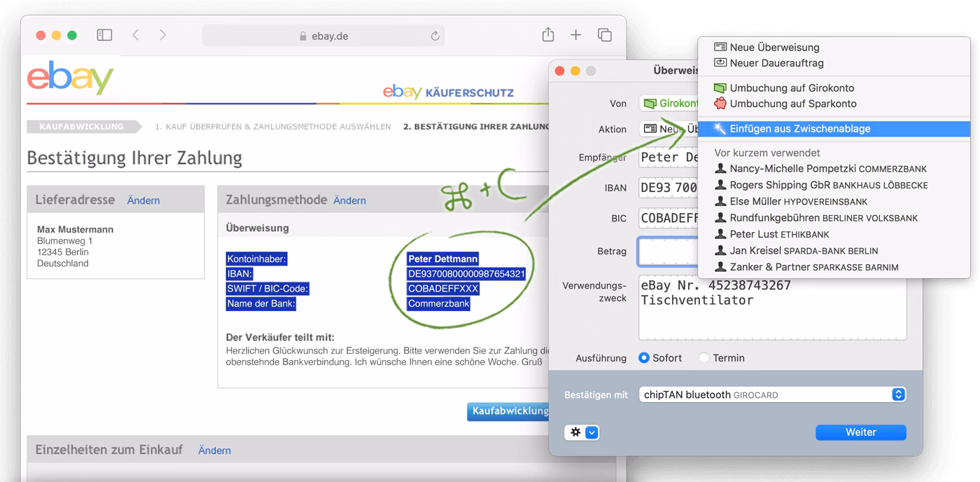Reload the ebay.de page

coord(435,36)
